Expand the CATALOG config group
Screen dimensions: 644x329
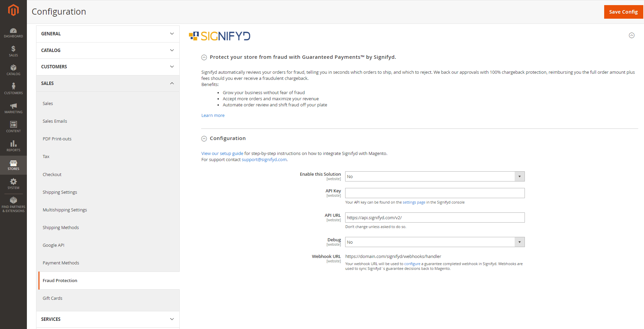pyautogui.click(x=108, y=50)
